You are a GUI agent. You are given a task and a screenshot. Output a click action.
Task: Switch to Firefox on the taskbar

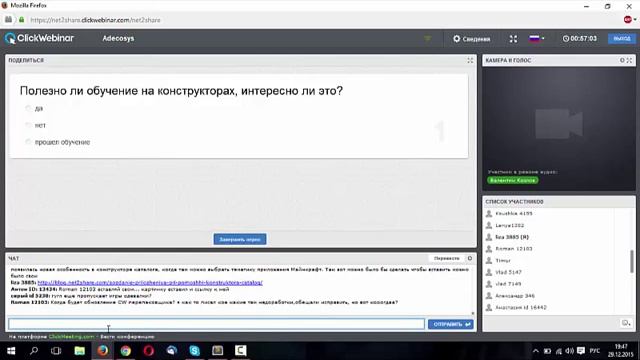pos(102,351)
